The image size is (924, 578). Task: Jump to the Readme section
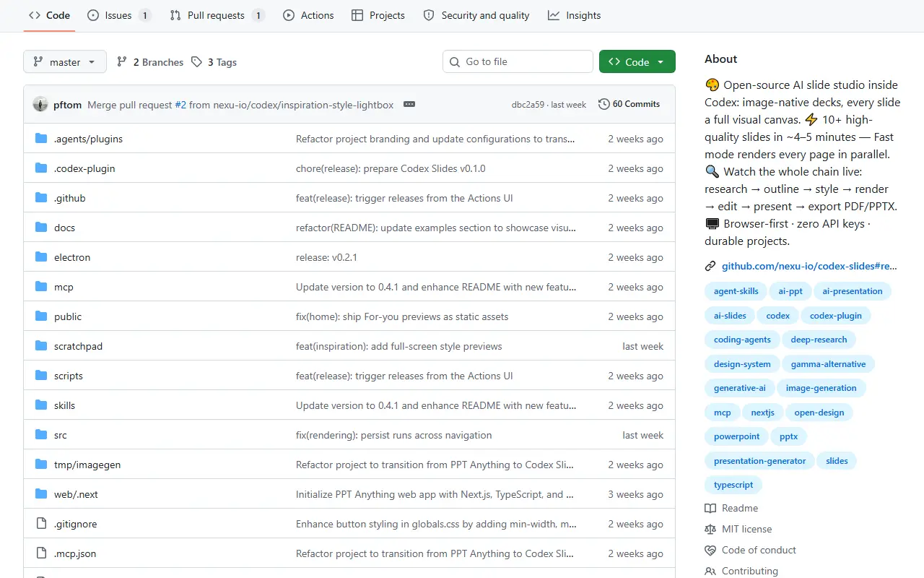coord(731,508)
